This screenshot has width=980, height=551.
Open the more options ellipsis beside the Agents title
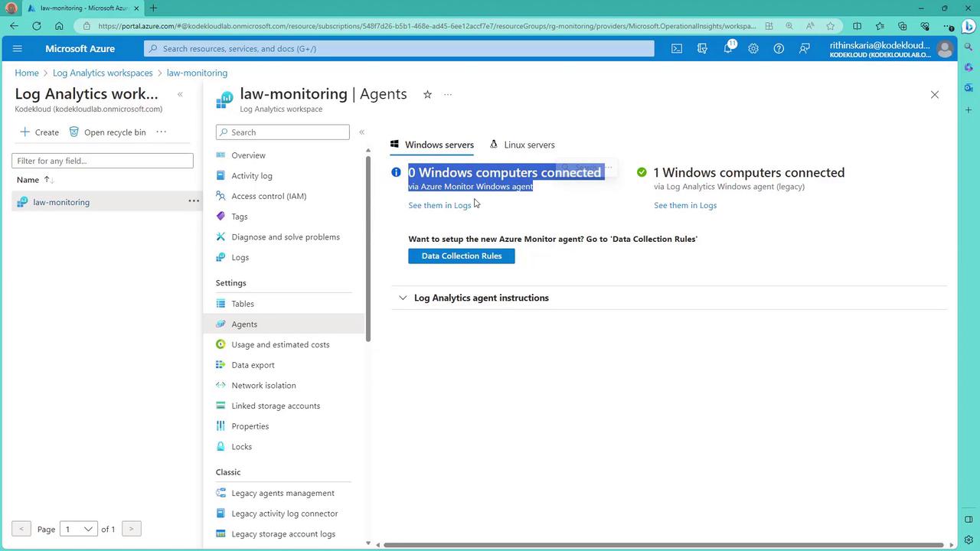[448, 95]
